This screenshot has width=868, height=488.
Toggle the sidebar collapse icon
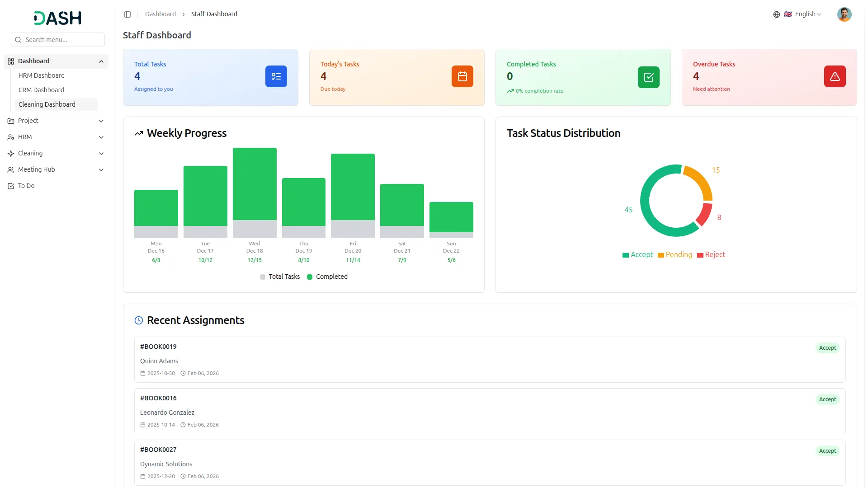(127, 14)
